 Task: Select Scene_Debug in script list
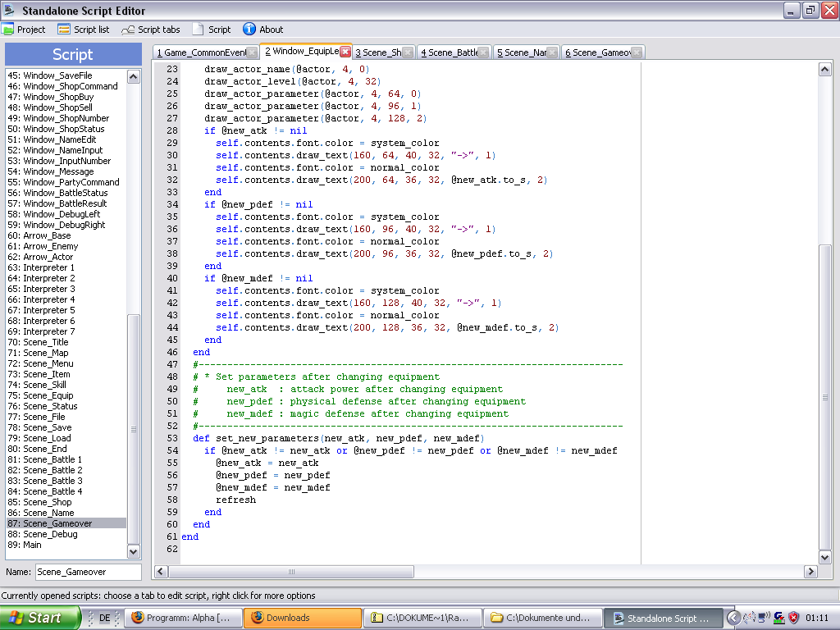(x=50, y=534)
